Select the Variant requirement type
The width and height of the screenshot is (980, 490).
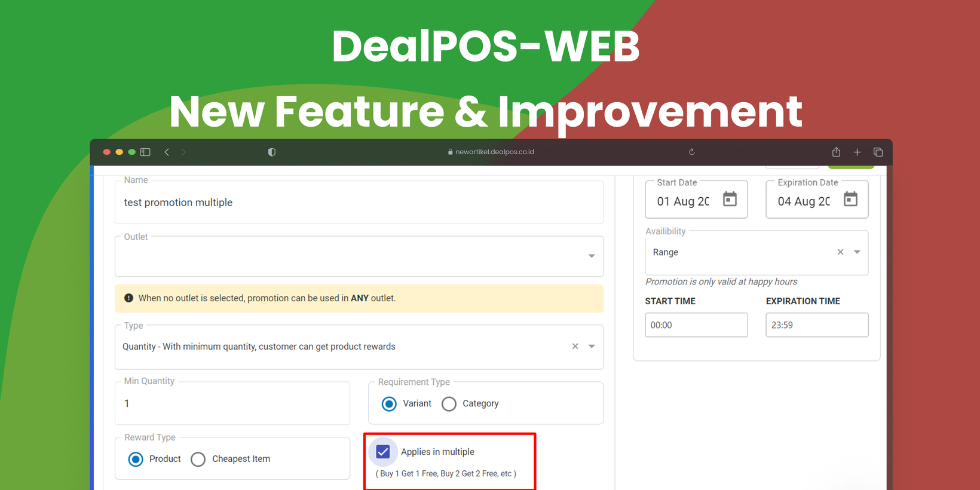click(x=389, y=404)
